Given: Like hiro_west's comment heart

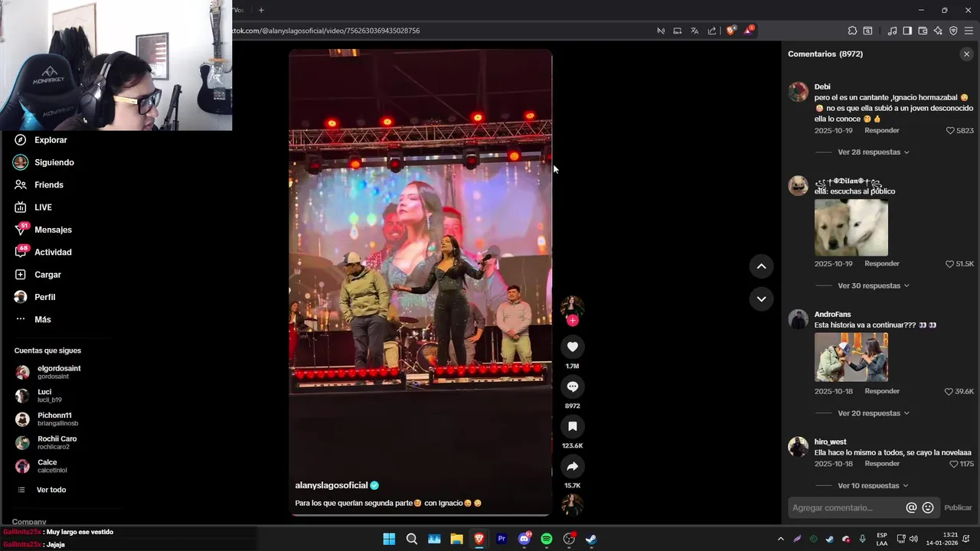Looking at the screenshot, I should (954, 464).
